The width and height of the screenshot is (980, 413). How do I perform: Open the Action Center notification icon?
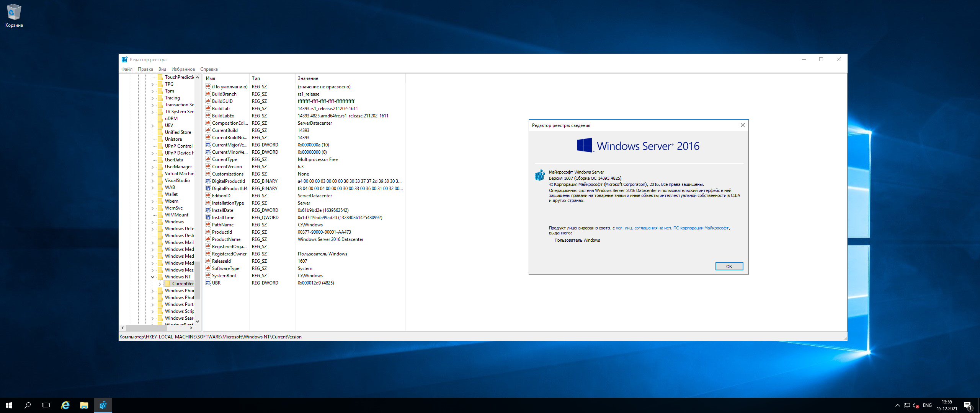tap(968, 405)
